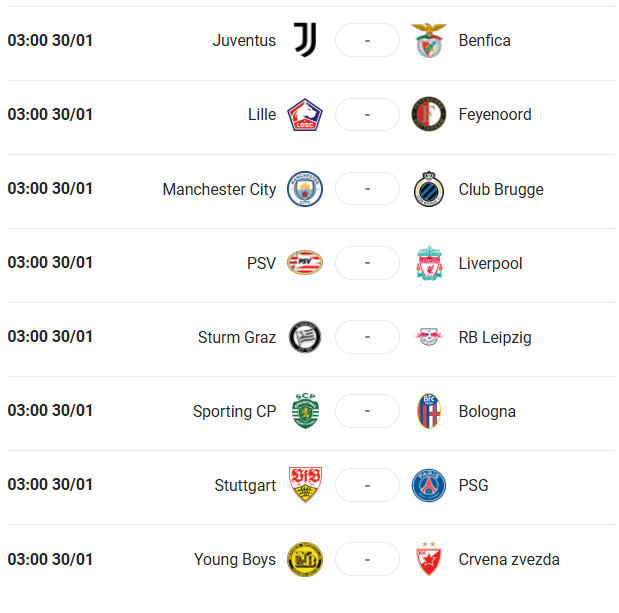Select the PSG round emblem
Screen dimensions: 619x613
coord(429,485)
